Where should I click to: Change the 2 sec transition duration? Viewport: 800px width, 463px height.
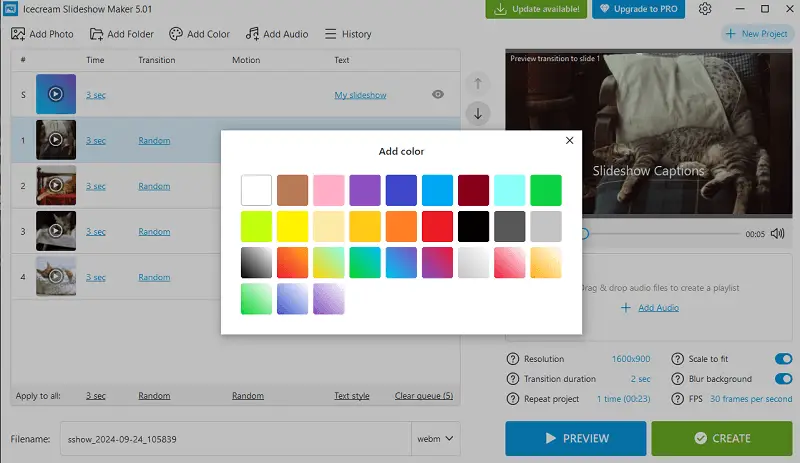(x=640, y=379)
